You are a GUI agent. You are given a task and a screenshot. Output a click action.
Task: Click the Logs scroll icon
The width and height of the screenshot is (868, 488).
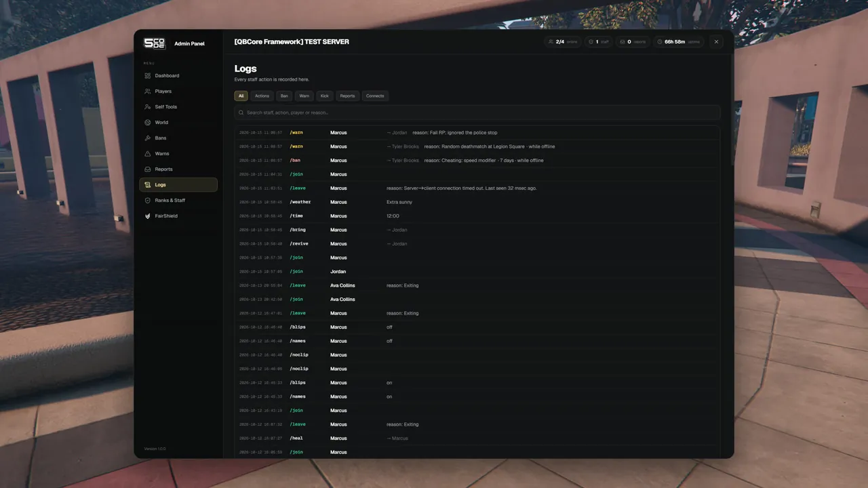point(148,185)
